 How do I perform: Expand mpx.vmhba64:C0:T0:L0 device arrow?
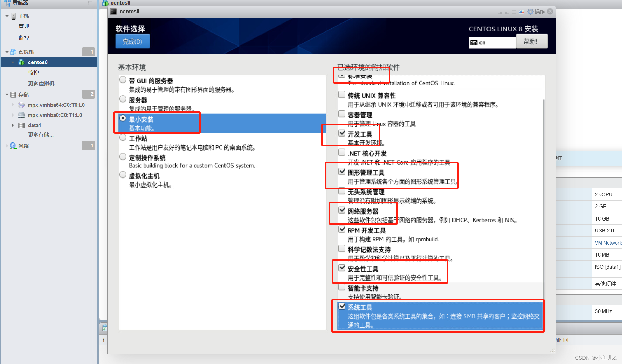[x=13, y=105]
